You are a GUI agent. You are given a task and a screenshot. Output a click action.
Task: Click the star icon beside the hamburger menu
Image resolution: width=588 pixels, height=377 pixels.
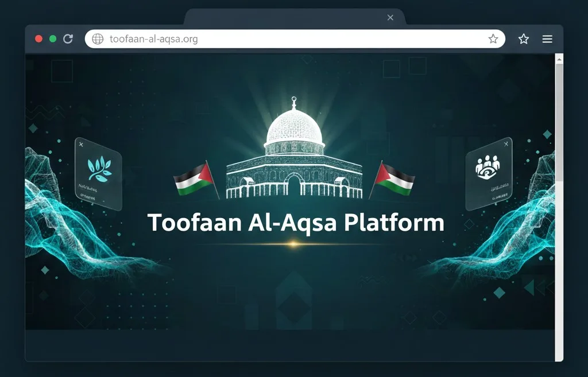tap(524, 38)
